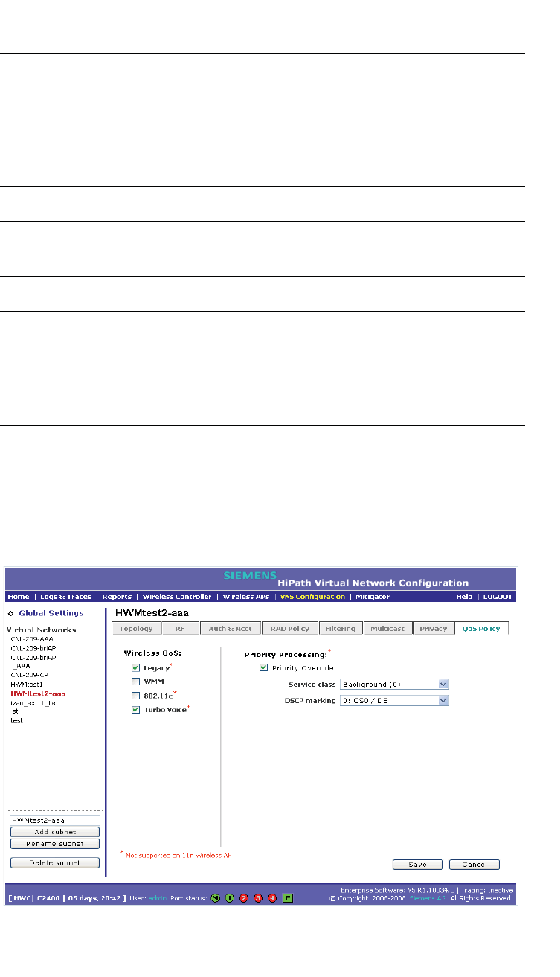Click the subnet name input field

[55, 820]
